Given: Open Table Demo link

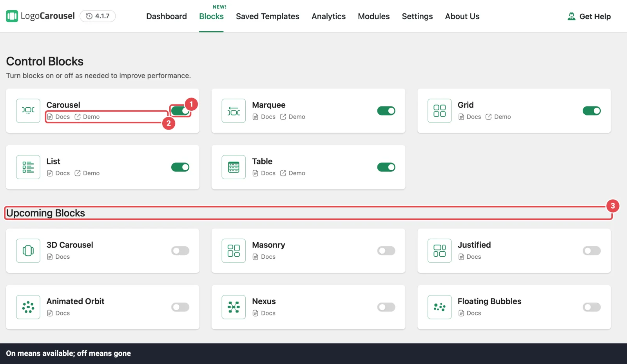Looking at the screenshot, I should tap(293, 173).
